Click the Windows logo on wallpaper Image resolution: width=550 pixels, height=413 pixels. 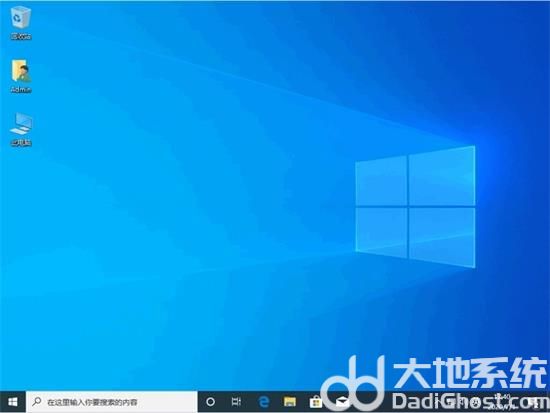tap(415, 207)
